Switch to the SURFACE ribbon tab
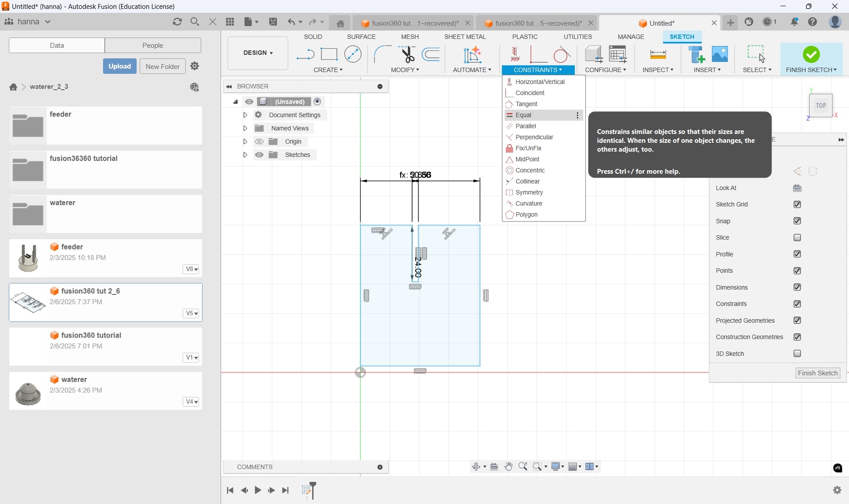The height and width of the screenshot is (504, 849). [360, 37]
